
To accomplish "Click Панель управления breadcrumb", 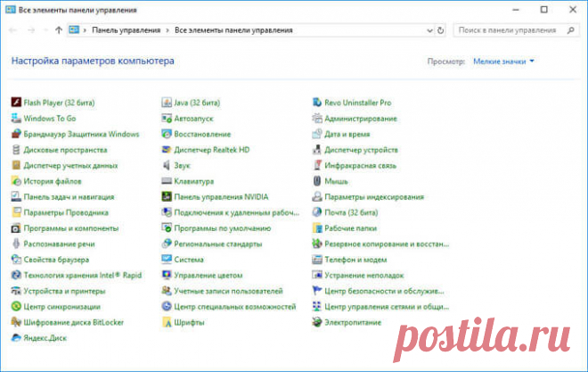I will click(x=127, y=30).
